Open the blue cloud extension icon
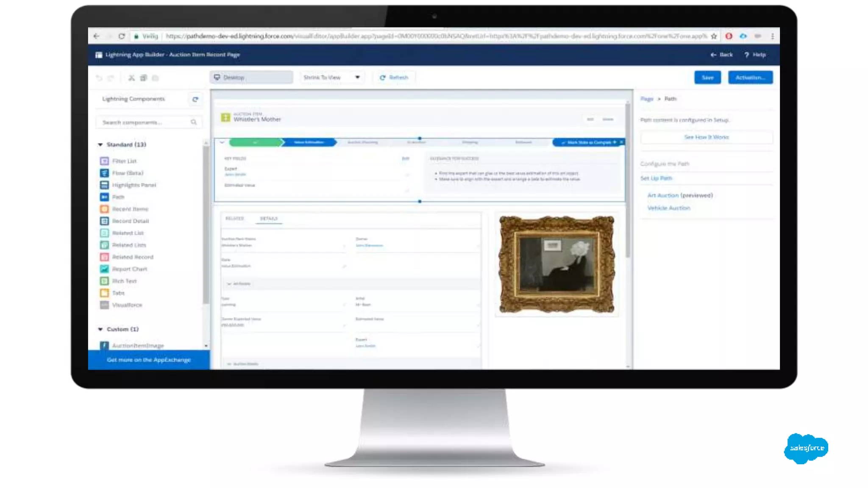 click(743, 36)
